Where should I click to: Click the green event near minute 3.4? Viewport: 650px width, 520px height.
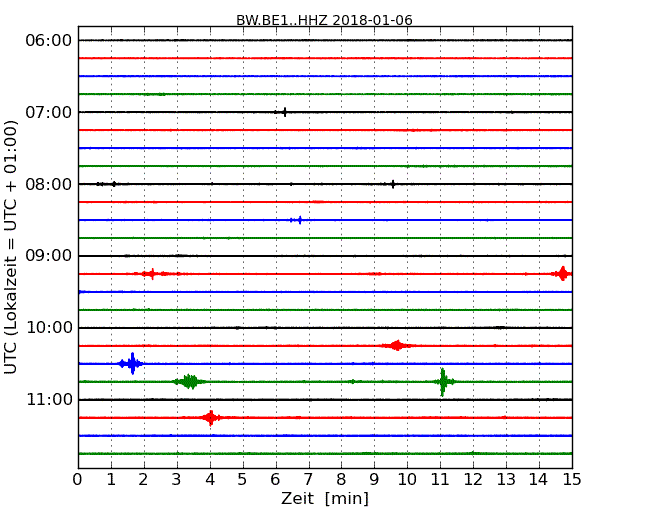(x=190, y=381)
